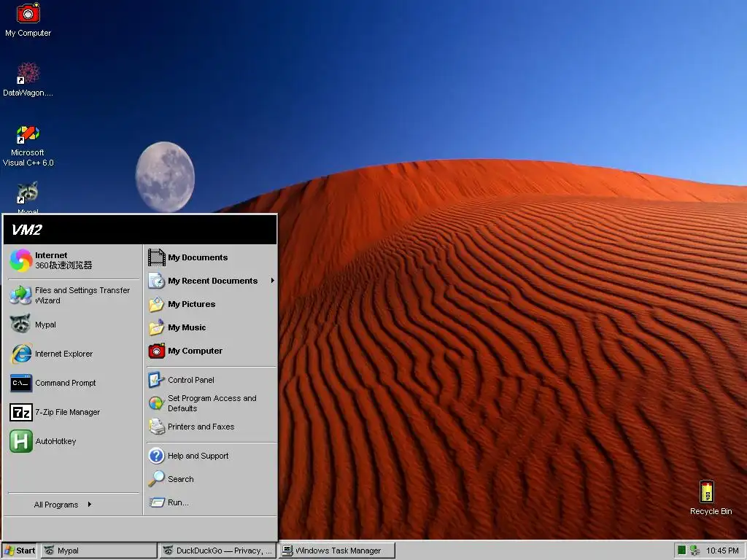This screenshot has height=560, width=747.
Task: Open Control Panel icon
Action: (156, 380)
